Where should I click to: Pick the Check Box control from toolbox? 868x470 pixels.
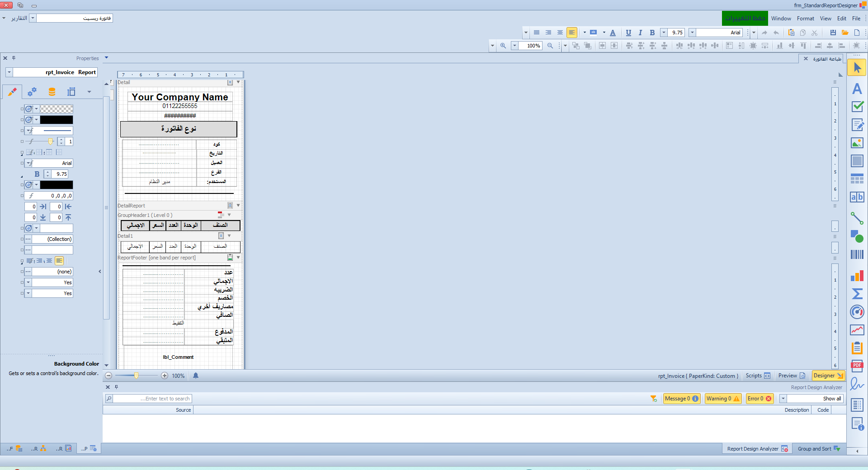point(857,107)
